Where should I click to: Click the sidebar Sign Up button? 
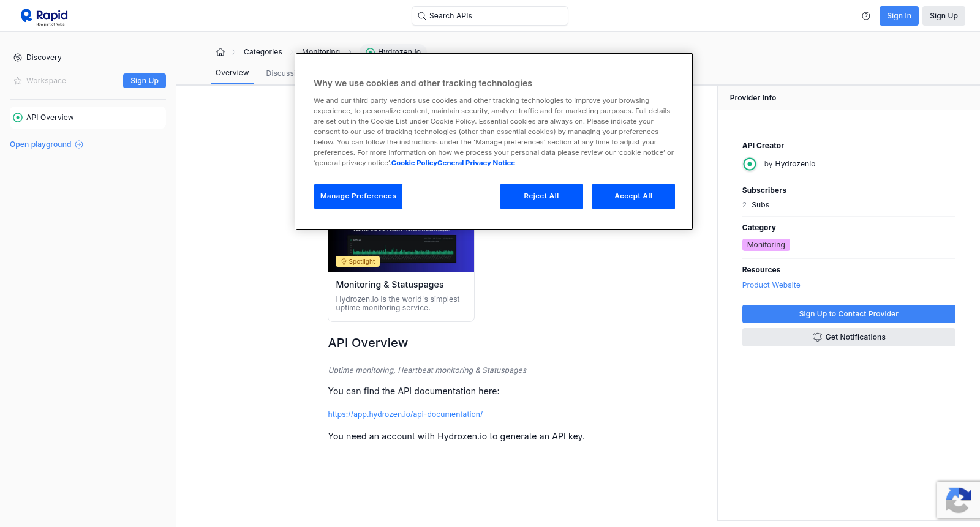point(145,81)
